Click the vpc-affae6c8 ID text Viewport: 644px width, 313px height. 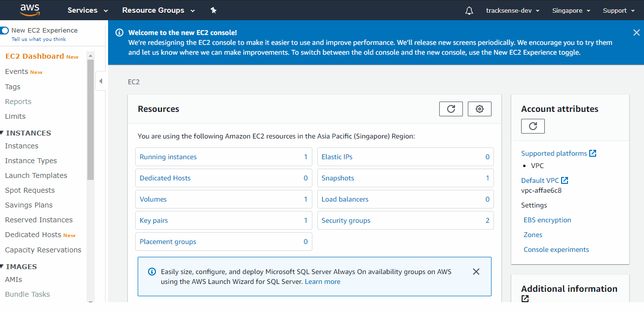(x=541, y=190)
